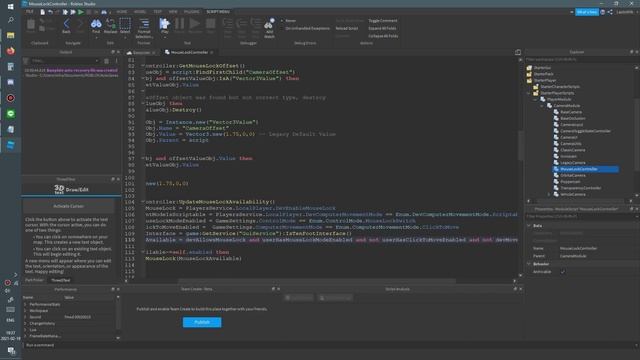Click taskbar search magnifier icon

pyautogui.click(x=11, y=20)
